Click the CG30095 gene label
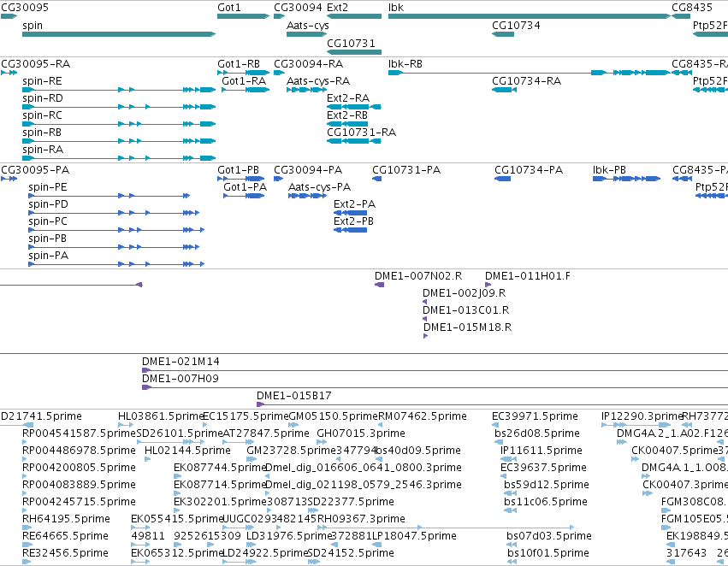 click(25, 8)
